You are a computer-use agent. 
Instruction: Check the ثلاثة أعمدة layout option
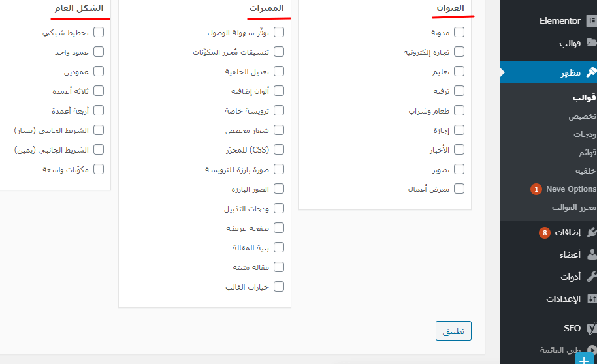[x=99, y=91]
